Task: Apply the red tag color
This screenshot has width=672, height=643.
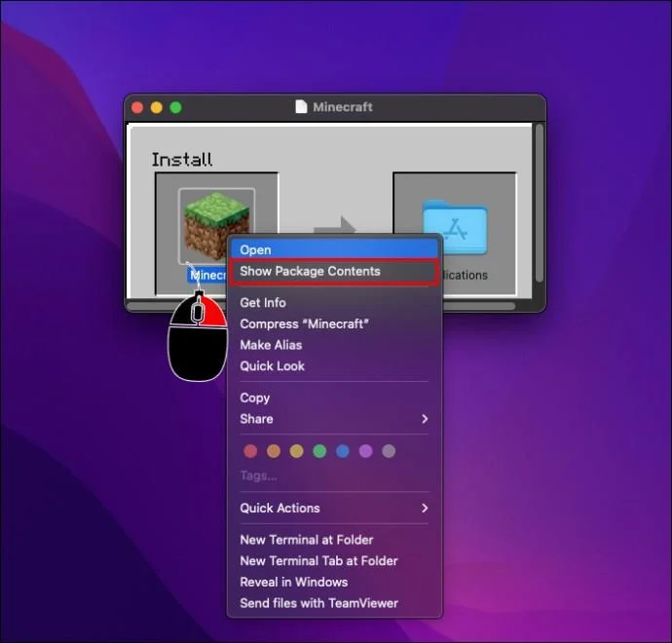Action: click(250, 451)
